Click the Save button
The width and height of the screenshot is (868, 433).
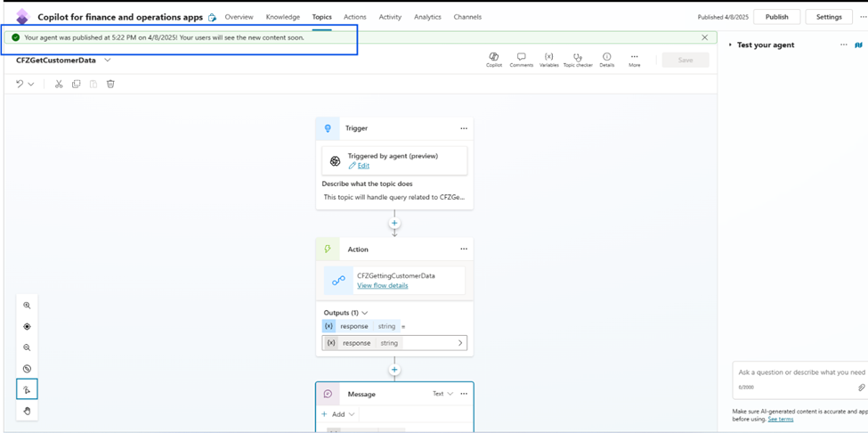pyautogui.click(x=685, y=60)
